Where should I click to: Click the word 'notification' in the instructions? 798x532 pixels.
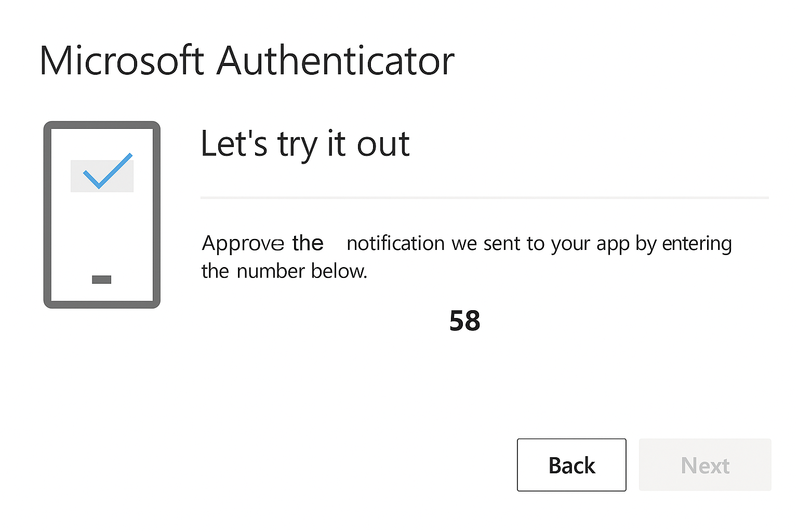(396, 243)
